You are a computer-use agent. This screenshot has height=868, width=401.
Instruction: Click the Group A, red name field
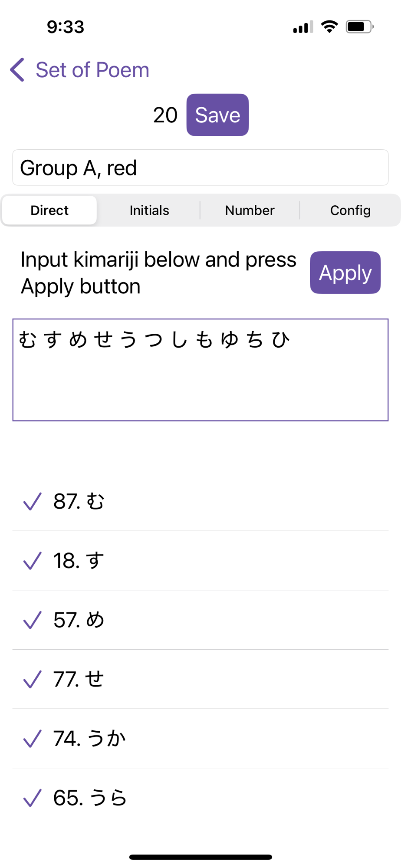tap(200, 168)
